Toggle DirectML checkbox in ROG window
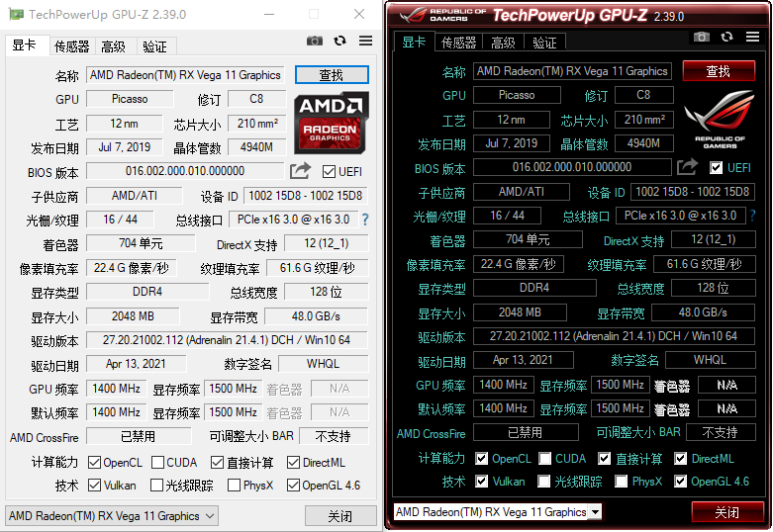773x532 pixels. point(680,459)
